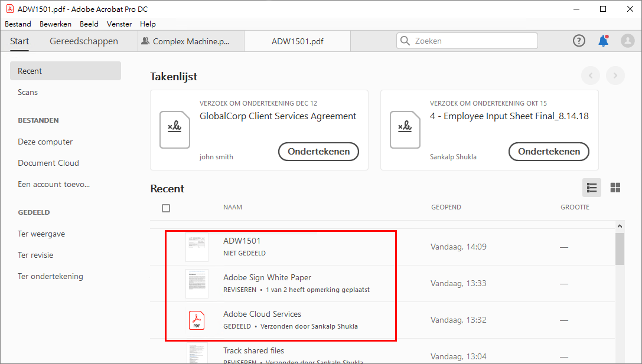
Task: Tick the select-all files checkbox
Action: click(x=166, y=208)
